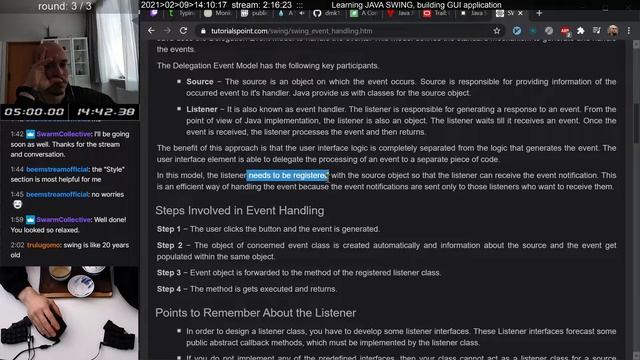640x360 pixels.
Task: Click trulugomo's name in chat
Action: point(44,245)
